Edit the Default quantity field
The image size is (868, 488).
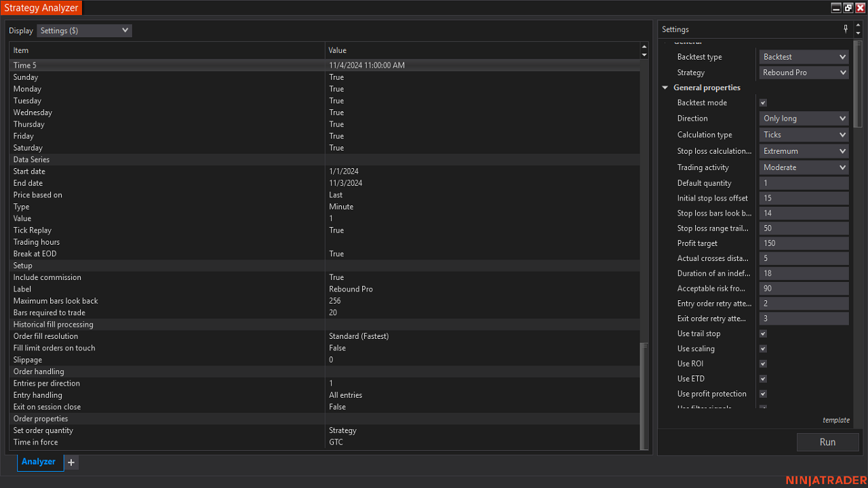coord(804,184)
